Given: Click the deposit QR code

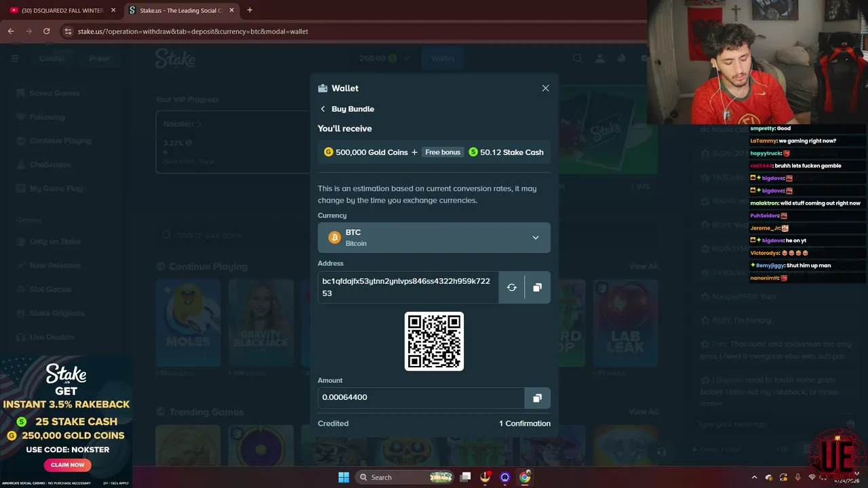Looking at the screenshot, I should pos(434,342).
